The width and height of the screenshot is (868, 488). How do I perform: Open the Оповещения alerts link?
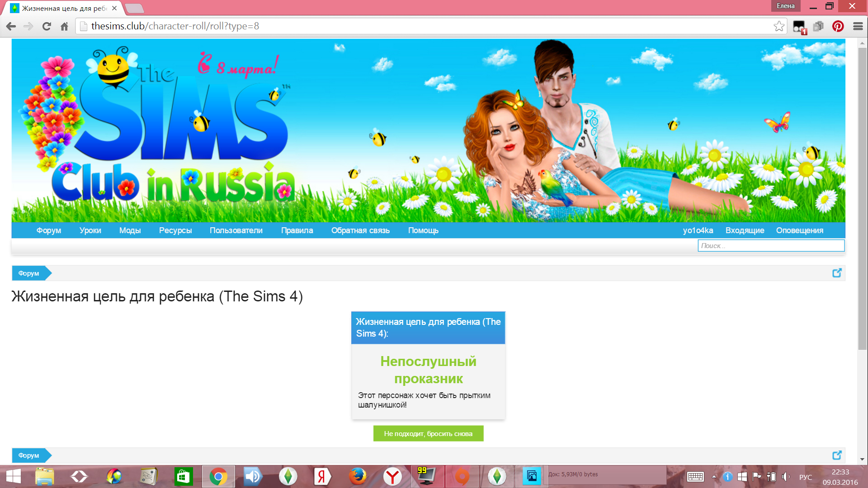[x=800, y=230]
